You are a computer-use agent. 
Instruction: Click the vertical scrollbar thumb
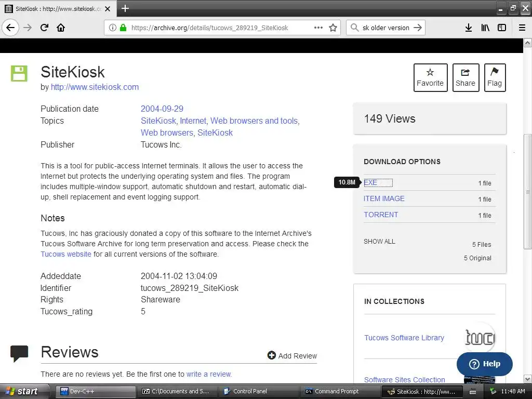click(x=528, y=192)
